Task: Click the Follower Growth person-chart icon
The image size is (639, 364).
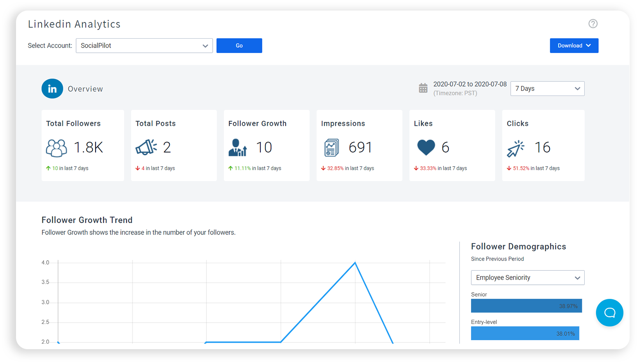Action: [238, 147]
